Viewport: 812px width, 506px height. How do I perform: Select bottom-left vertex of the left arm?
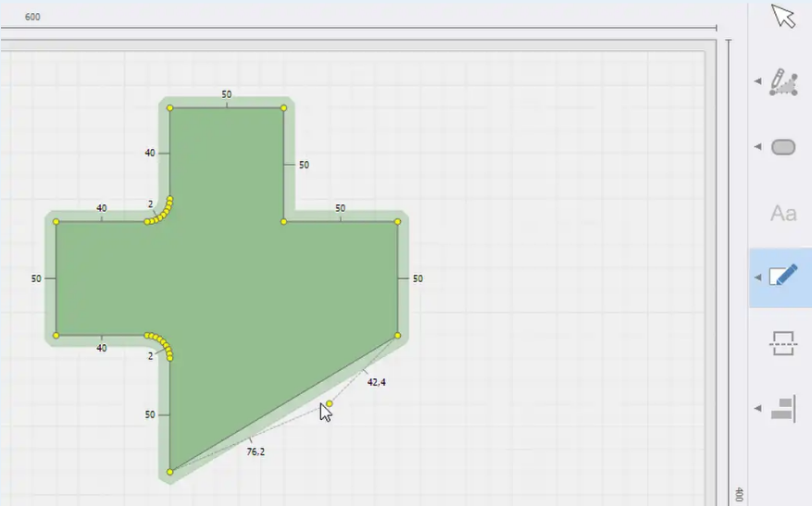point(56,336)
